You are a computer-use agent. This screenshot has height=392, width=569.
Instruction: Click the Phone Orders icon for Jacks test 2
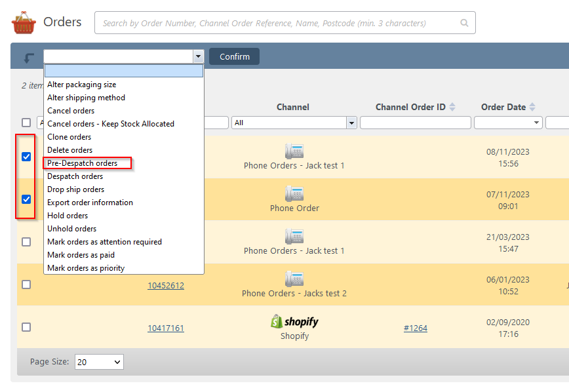(x=294, y=279)
